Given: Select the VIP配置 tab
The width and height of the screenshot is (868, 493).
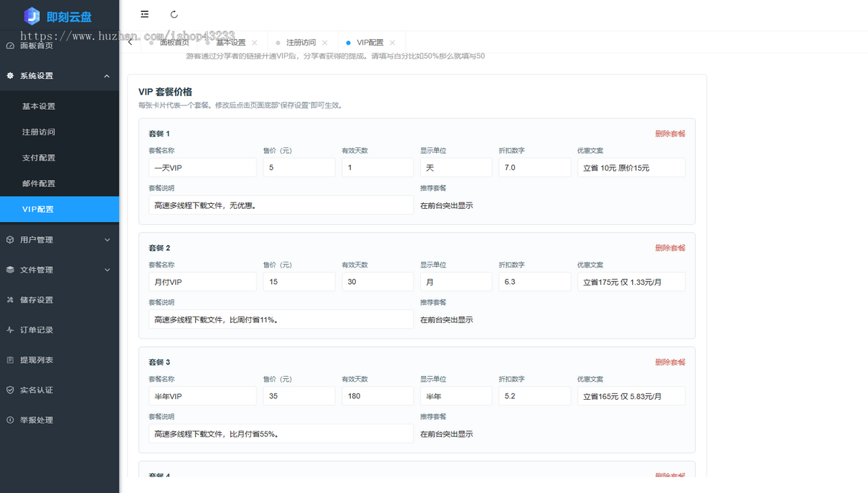Looking at the screenshot, I should point(371,43).
